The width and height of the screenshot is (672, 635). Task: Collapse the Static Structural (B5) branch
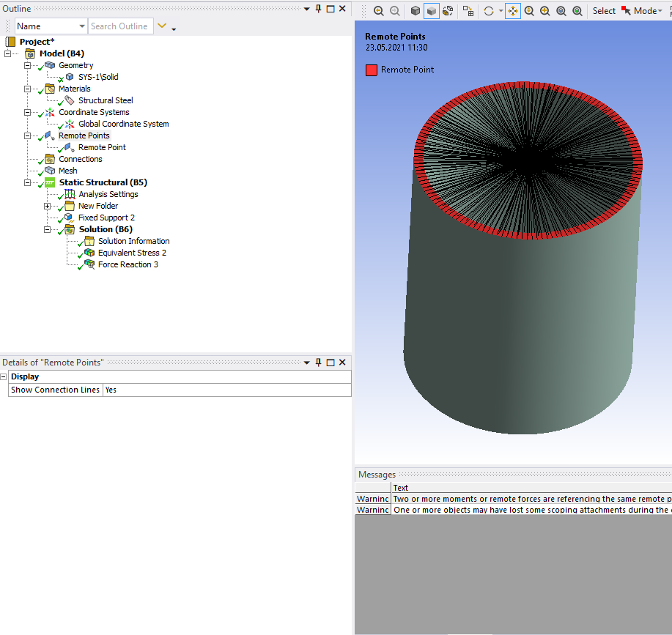(28, 182)
